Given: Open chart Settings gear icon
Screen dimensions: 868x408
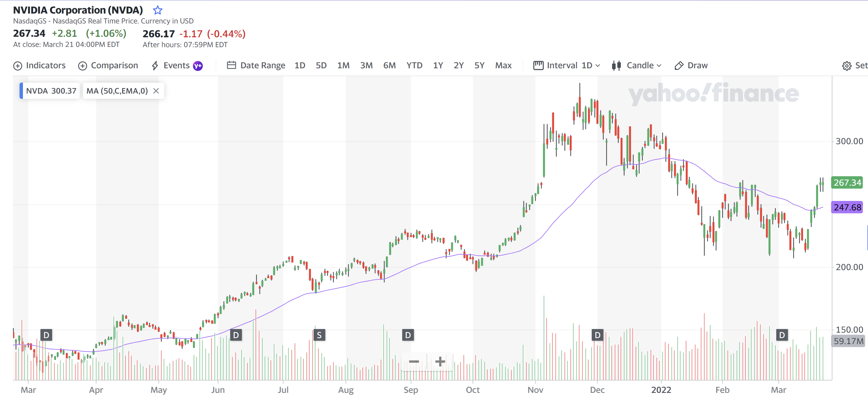Looking at the screenshot, I should pyautogui.click(x=846, y=66).
